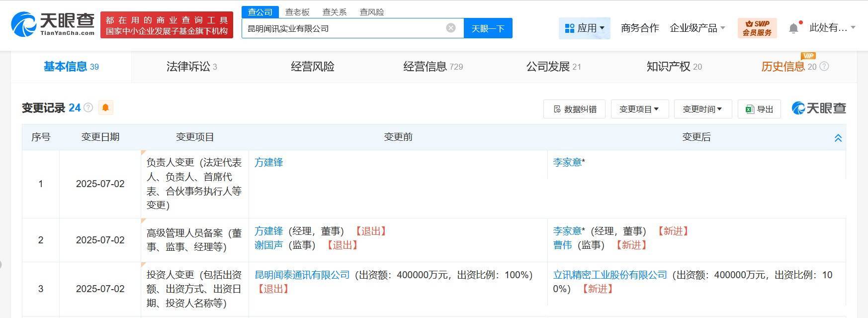Viewport: 868px width, 318px height.
Task: Switch to 法律诉讼 tab
Action: point(191,66)
